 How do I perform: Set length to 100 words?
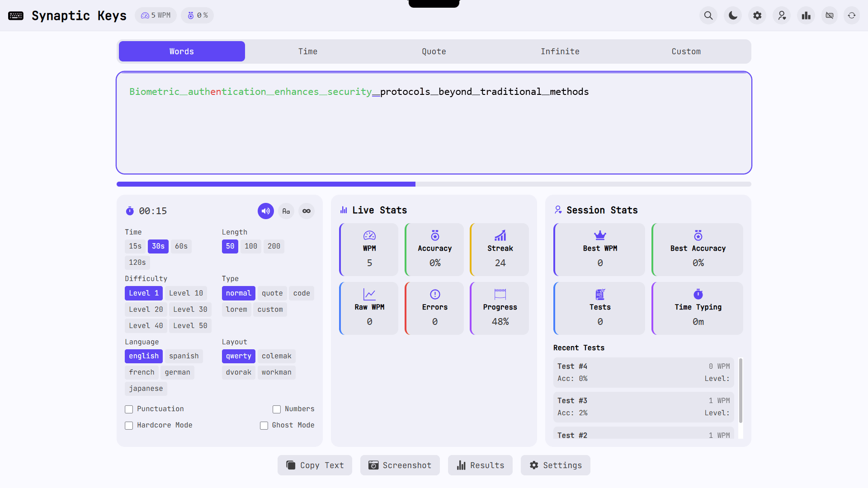click(x=251, y=246)
